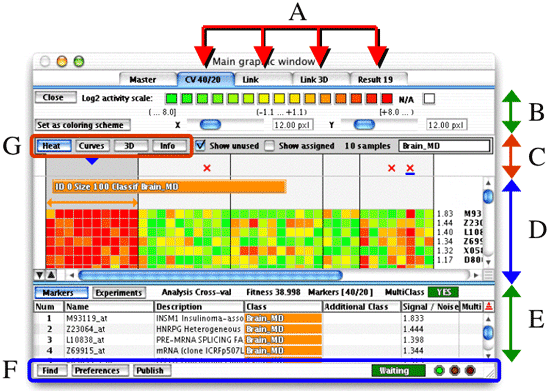Image resolution: width=550 pixels, height=391 pixels.
Task: Open Preferences from the bottom bar
Action: click(97, 370)
